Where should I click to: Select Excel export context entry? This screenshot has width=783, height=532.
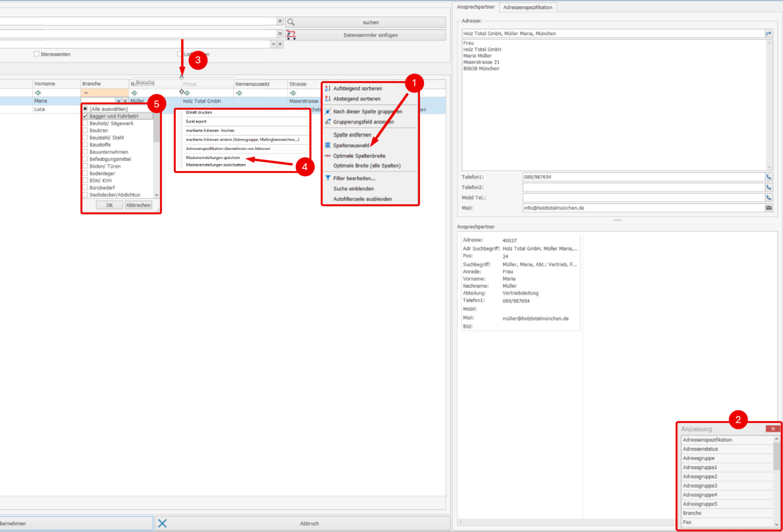[x=196, y=121]
